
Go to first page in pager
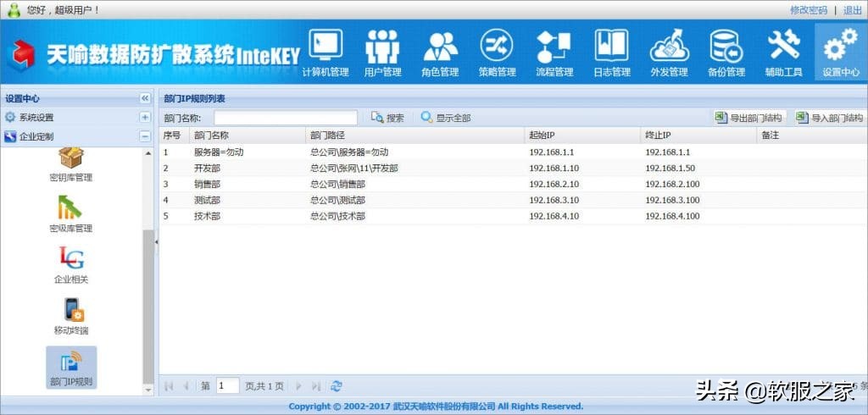point(169,385)
